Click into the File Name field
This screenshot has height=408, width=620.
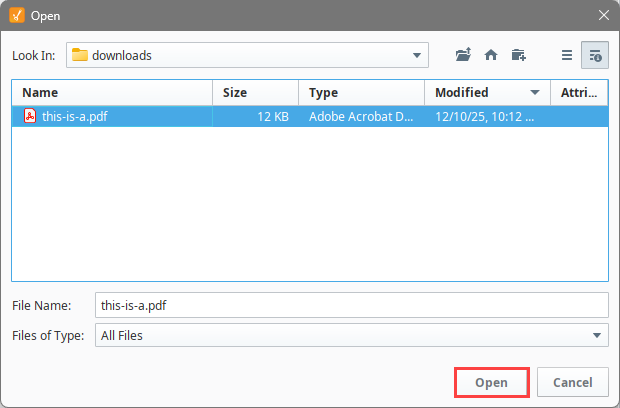coord(351,304)
